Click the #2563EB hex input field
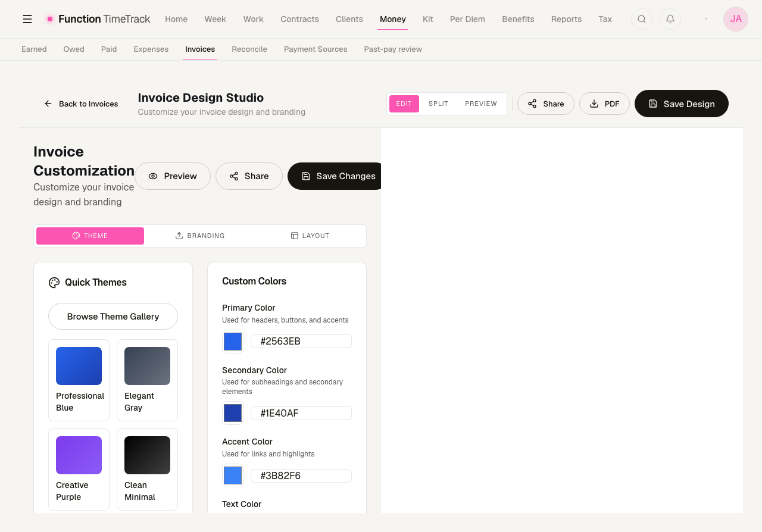The height and width of the screenshot is (532, 762). point(301,342)
